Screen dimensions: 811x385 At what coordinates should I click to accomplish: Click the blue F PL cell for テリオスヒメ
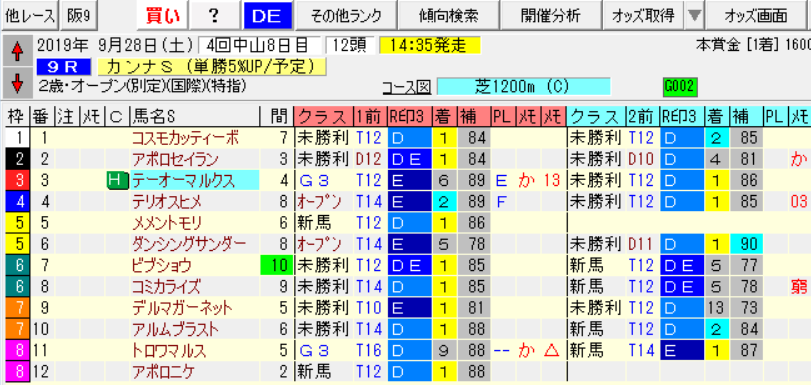[x=502, y=202]
